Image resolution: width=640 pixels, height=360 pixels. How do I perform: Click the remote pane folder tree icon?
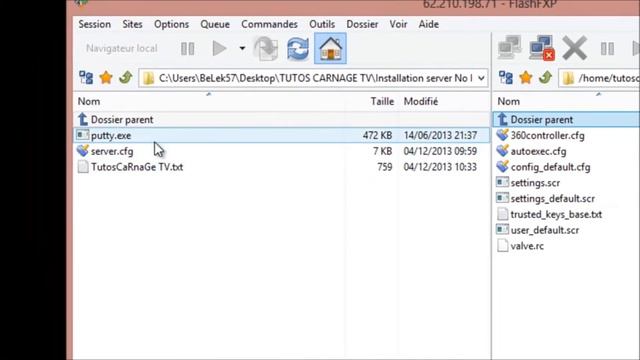point(506,78)
